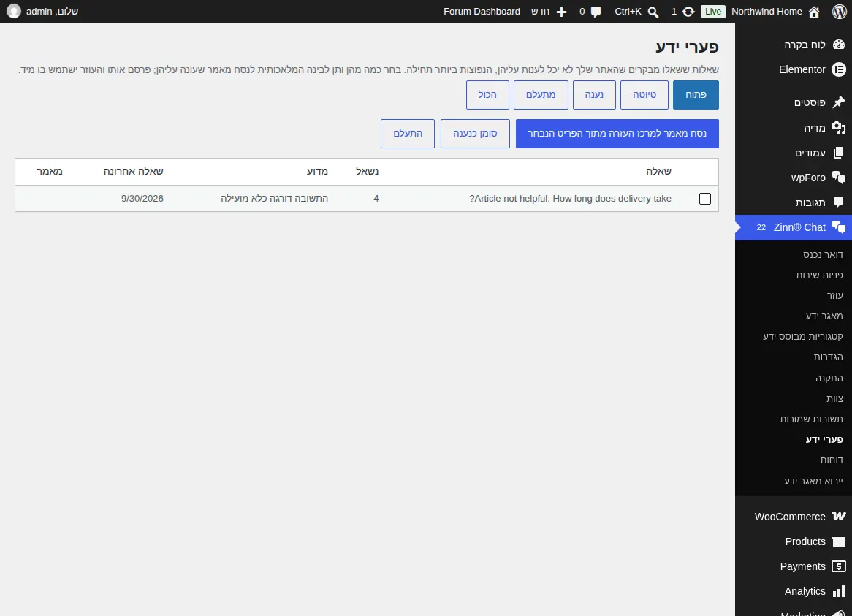
Task: Open פניות שירות submenu item
Action: 819,275
